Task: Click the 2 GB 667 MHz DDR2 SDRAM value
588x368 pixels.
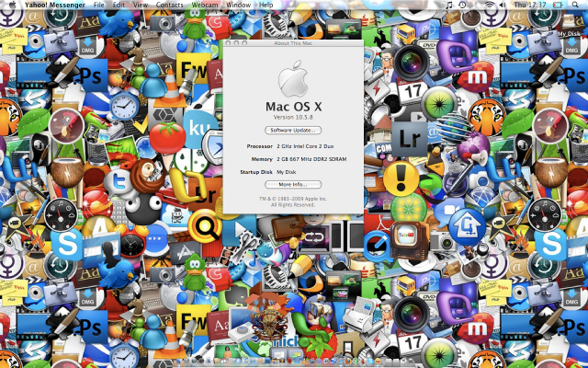Action: (x=311, y=159)
